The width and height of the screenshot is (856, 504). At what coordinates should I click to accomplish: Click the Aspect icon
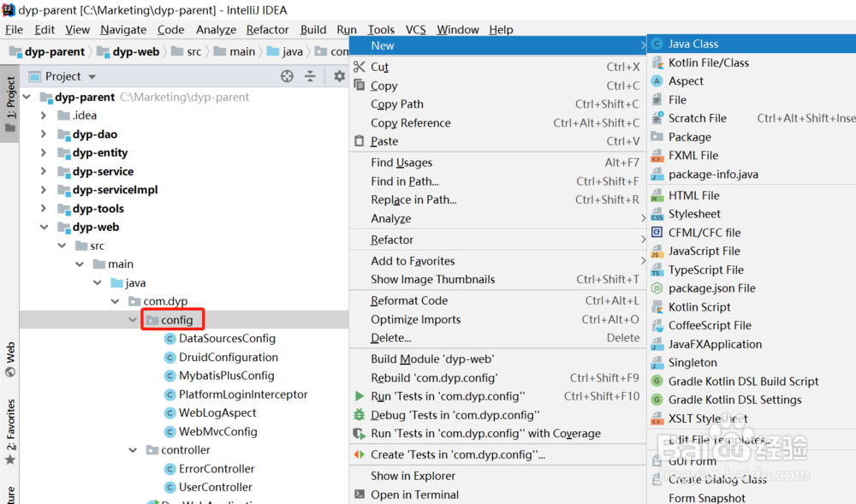pos(657,80)
